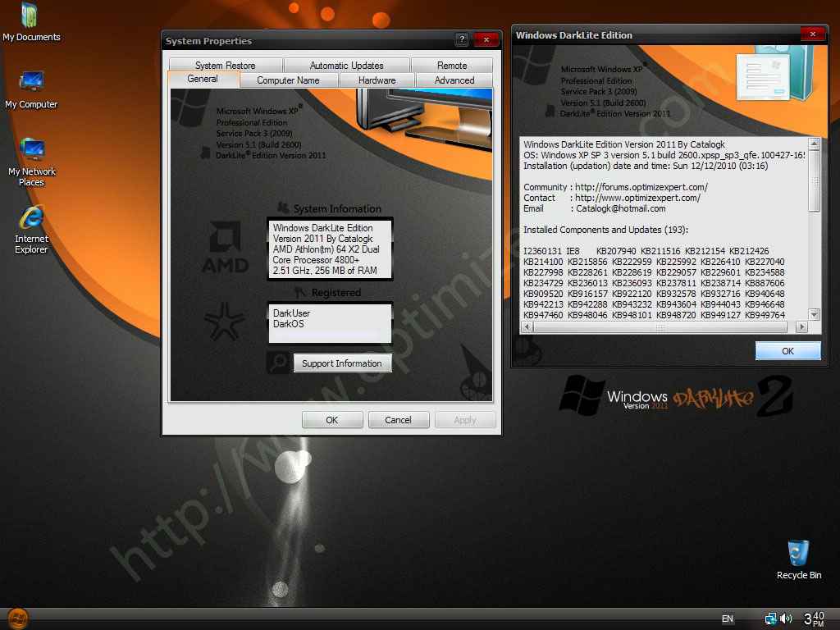
Task: Click Cancel in System Properties
Action: click(398, 420)
